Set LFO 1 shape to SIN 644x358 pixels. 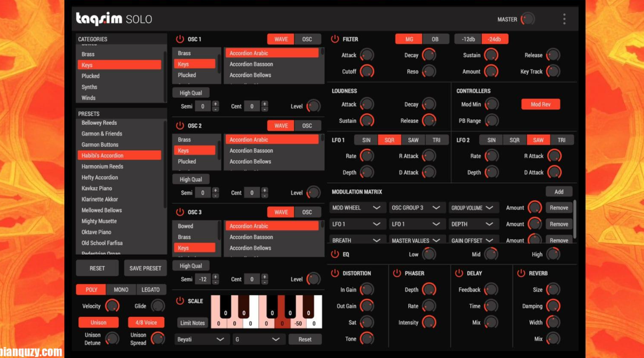point(367,140)
